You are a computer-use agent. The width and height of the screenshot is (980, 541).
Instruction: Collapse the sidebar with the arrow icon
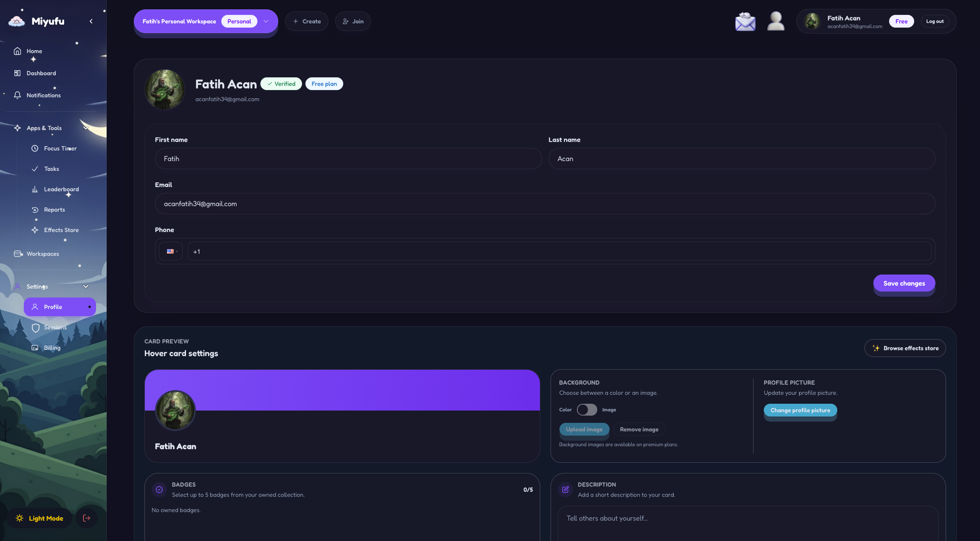(x=91, y=21)
